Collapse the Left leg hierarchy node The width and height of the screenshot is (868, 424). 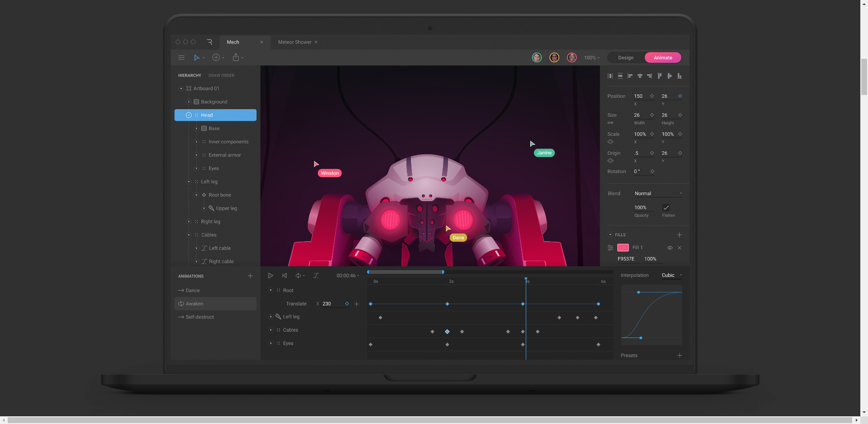(189, 182)
